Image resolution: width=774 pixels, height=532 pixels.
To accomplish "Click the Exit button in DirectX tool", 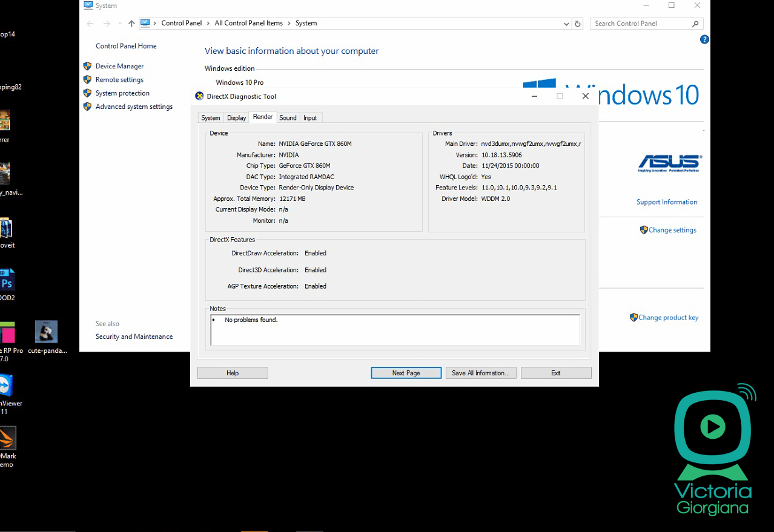I will (x=556, y=373).
